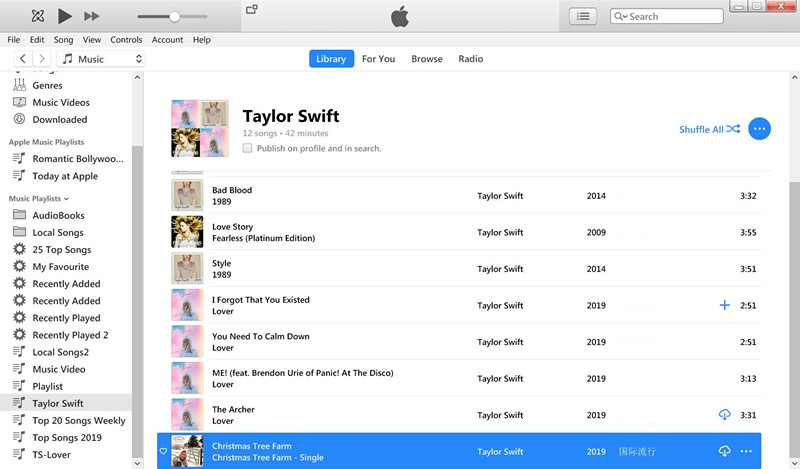
Task: Toggle the shuffle icon in playback bar
Action: click(38, 16)
